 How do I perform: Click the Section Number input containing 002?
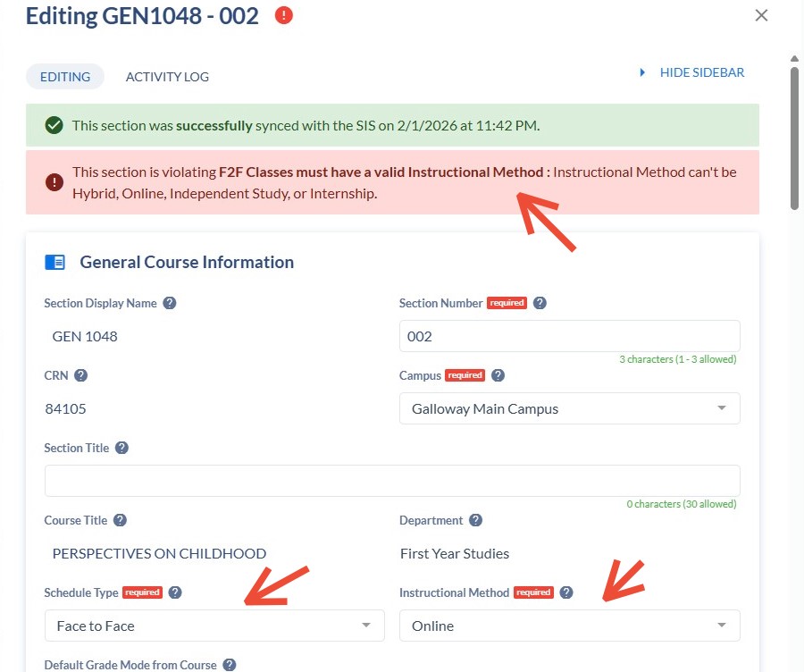click(569, 335)
